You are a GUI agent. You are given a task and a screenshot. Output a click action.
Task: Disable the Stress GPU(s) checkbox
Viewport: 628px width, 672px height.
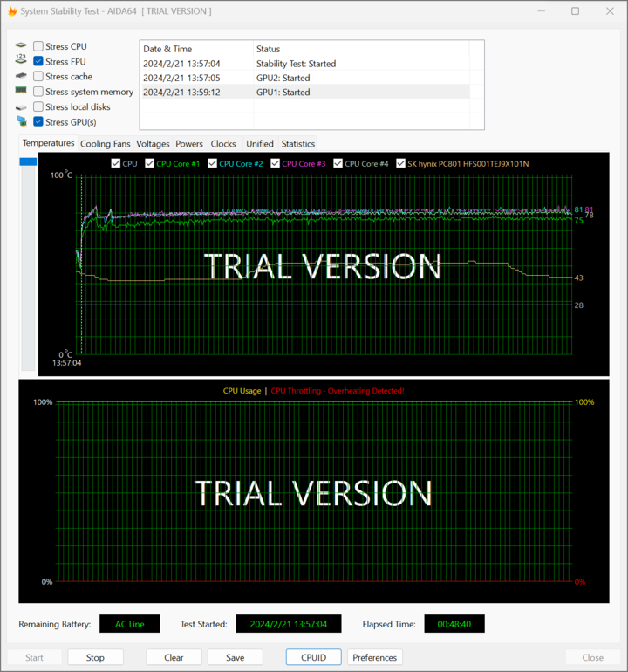(x=38, y=122)
